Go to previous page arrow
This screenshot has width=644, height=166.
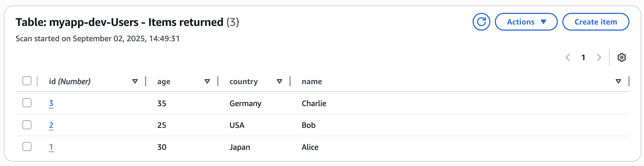click(x=568, y=57)
